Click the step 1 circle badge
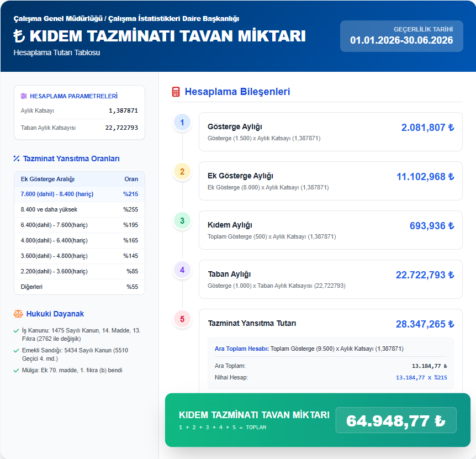The height and width of the screenshot is (459, 476). click(x=182, y=123)
